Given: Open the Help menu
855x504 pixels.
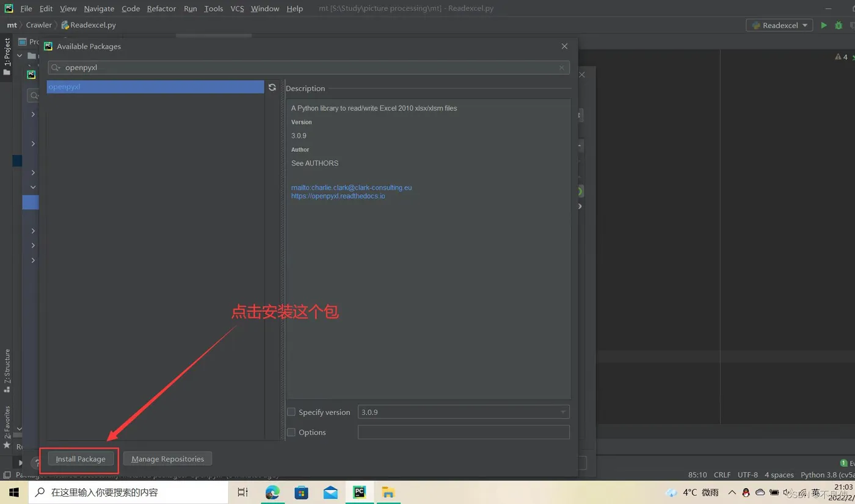Looking at the screenshot, I should point(294,9).
